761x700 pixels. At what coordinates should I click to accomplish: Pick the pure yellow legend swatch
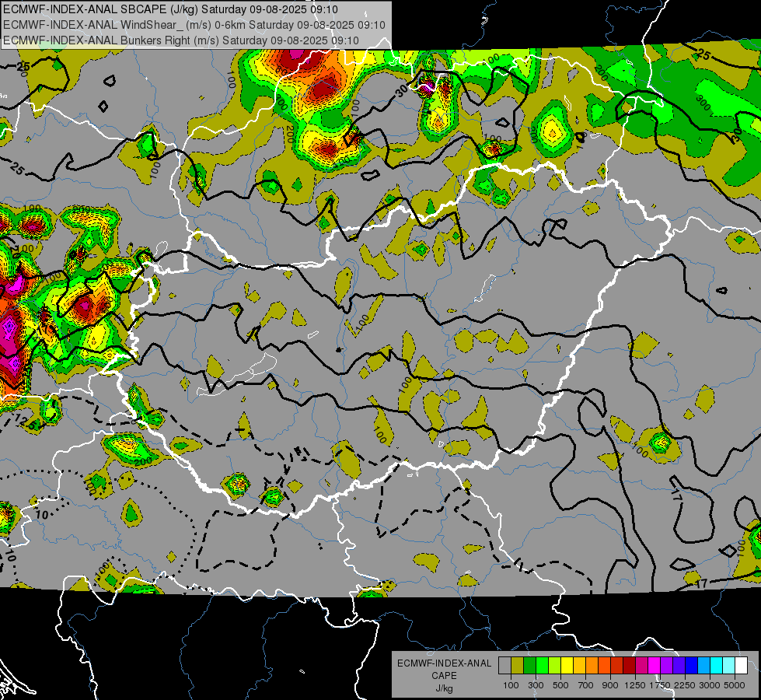567,665
